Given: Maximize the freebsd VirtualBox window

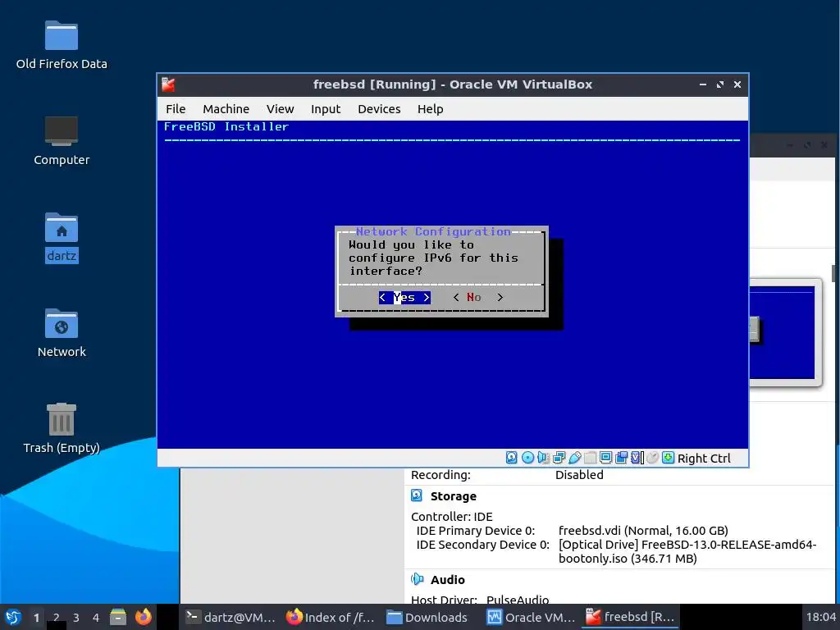Looking at the screenshot, I should [x=720, y=84].
